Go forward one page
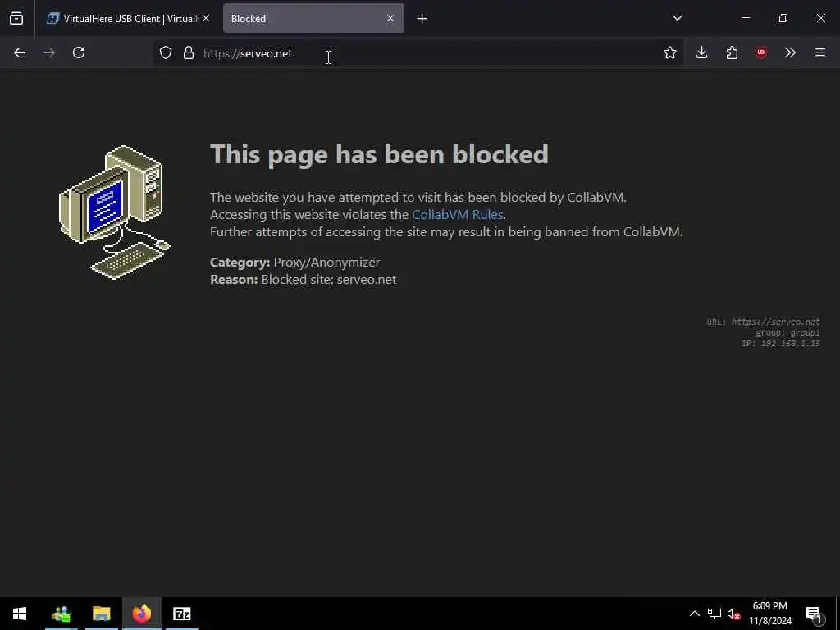Image resolution: width=840 pixels, height=630 pixels. [x=49, y=52]
